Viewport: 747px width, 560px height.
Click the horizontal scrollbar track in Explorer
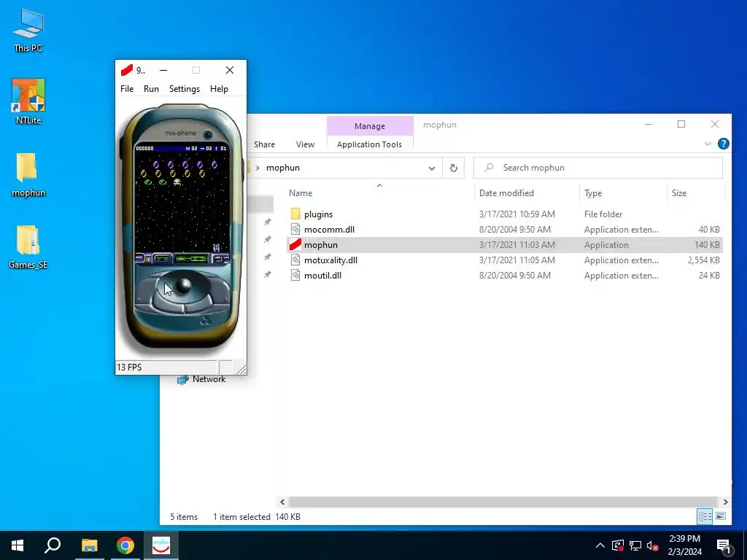(x=503, y=502)
